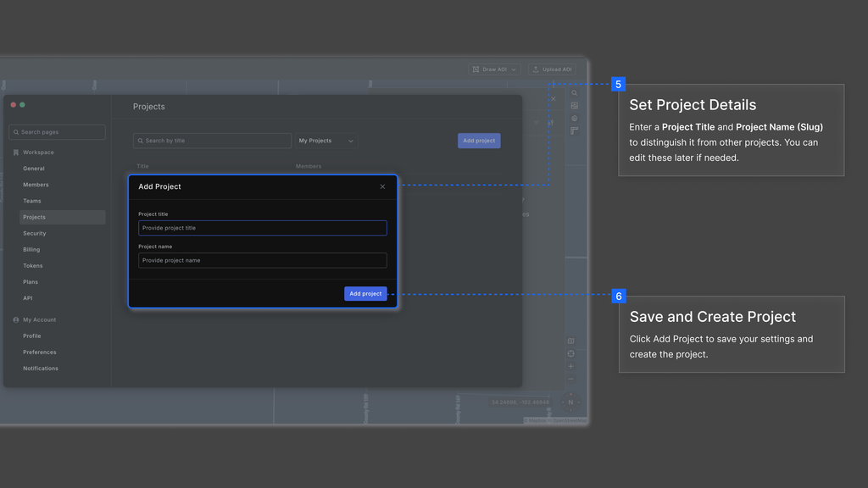Open the map imagery grid icon
The height and width of the screenshot is (488, 868).
point(574,106)
